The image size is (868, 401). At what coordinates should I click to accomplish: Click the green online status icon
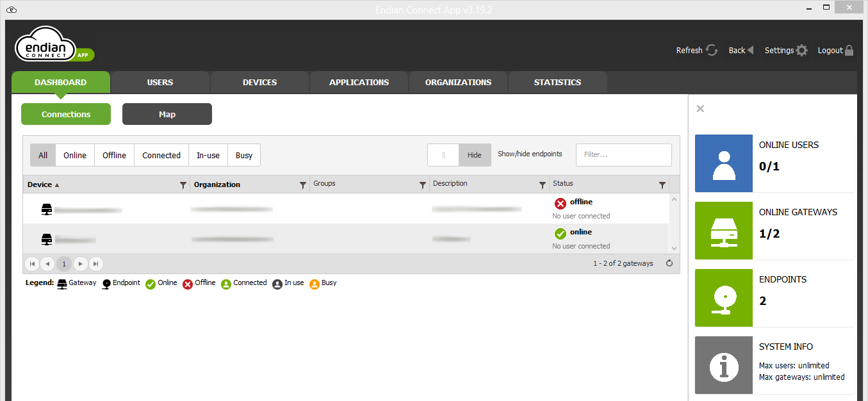[x=561, y=234]
